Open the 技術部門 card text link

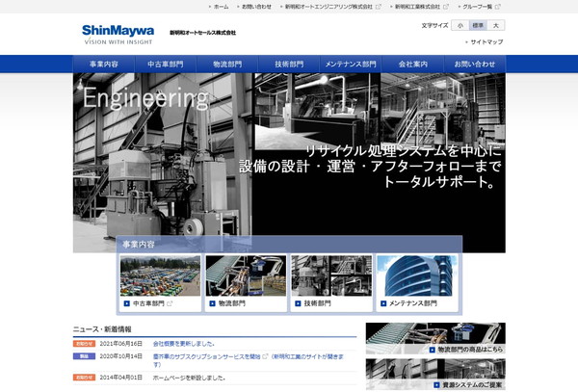coord(317,303)
